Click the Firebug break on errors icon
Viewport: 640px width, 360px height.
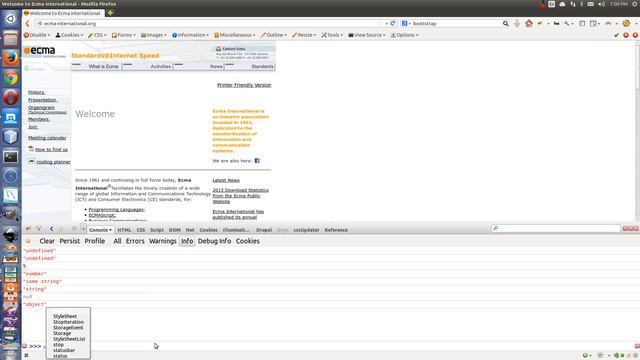click(28, 241)
